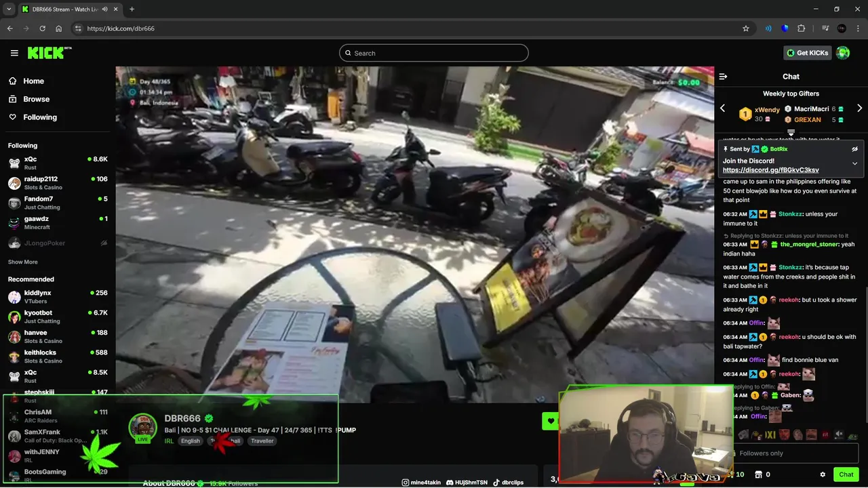Screen dimensions: 868x488
Task: Click the blue shield extension icon
Action: tap(785, 28)
